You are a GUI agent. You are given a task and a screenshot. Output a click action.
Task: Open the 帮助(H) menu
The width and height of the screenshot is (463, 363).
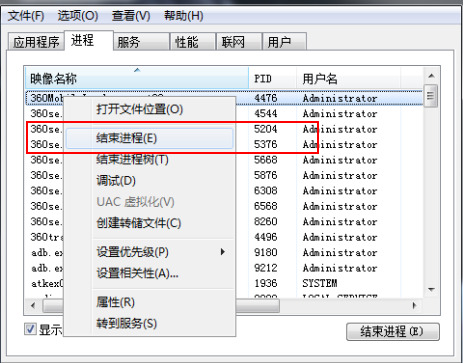pos(184,16)
